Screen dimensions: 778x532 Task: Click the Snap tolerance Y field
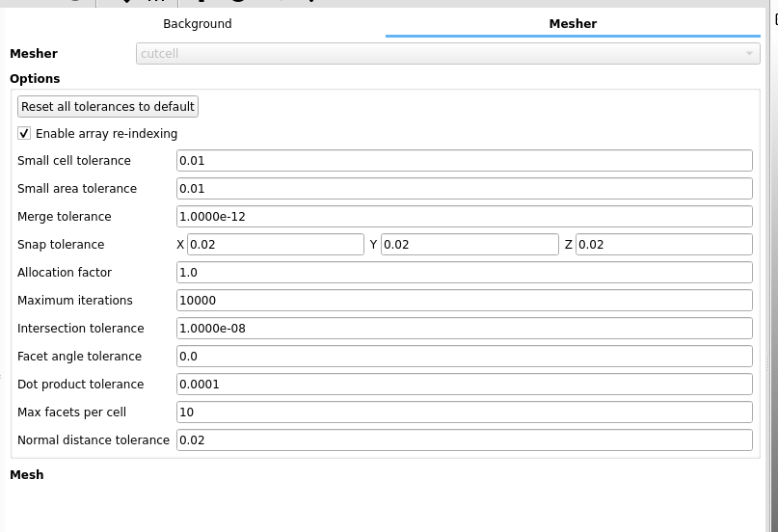[469, 245]
